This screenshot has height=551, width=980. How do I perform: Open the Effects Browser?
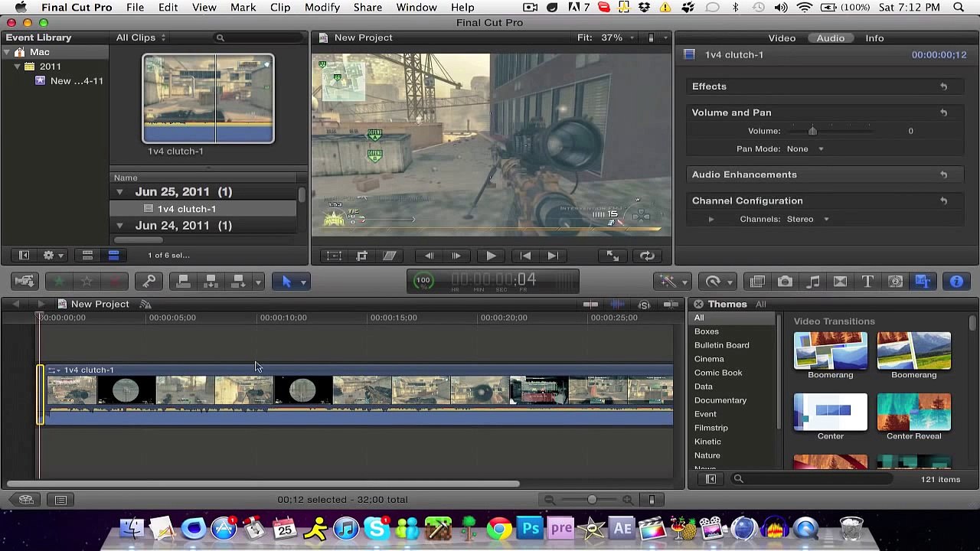tap(757, 282)
